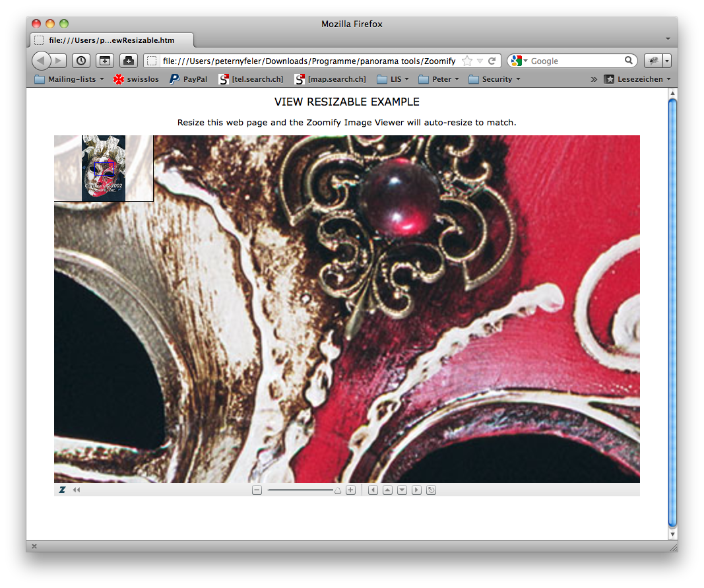This screenshot has height=588, width=704.
Task: Select the ewResizable.htm tab
Action: point(111,40)
